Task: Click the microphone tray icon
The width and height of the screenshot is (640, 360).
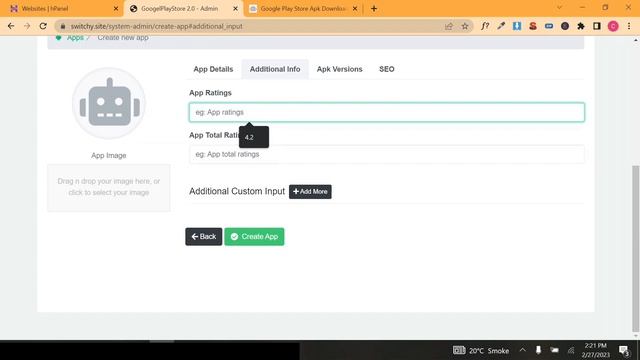Action: point(538,350)
